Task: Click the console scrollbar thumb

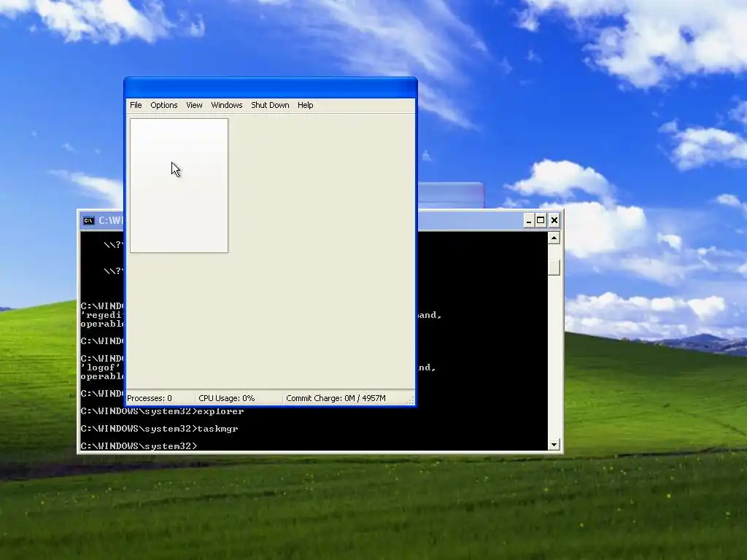Action: [x=554, y=268]
